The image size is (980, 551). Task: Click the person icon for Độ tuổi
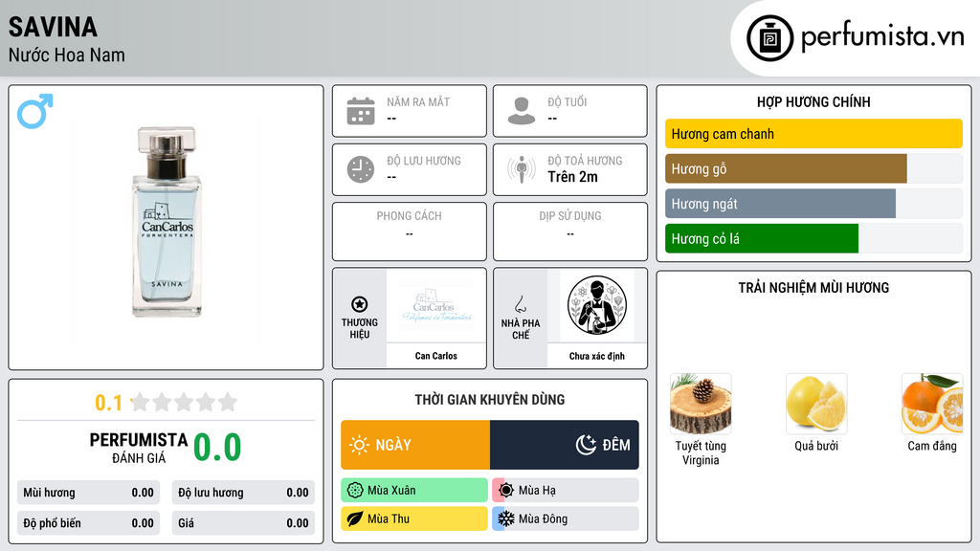click(x=522, y=111)
